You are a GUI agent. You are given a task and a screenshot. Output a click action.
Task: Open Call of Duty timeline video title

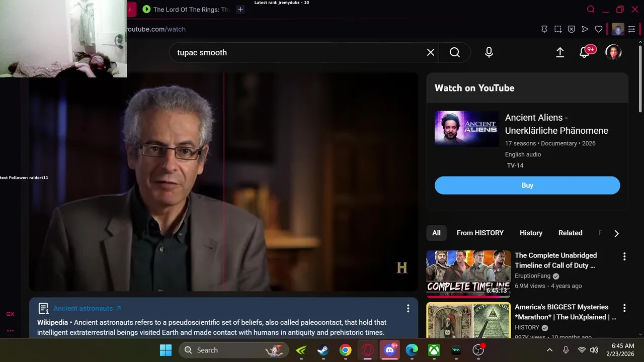555,260
